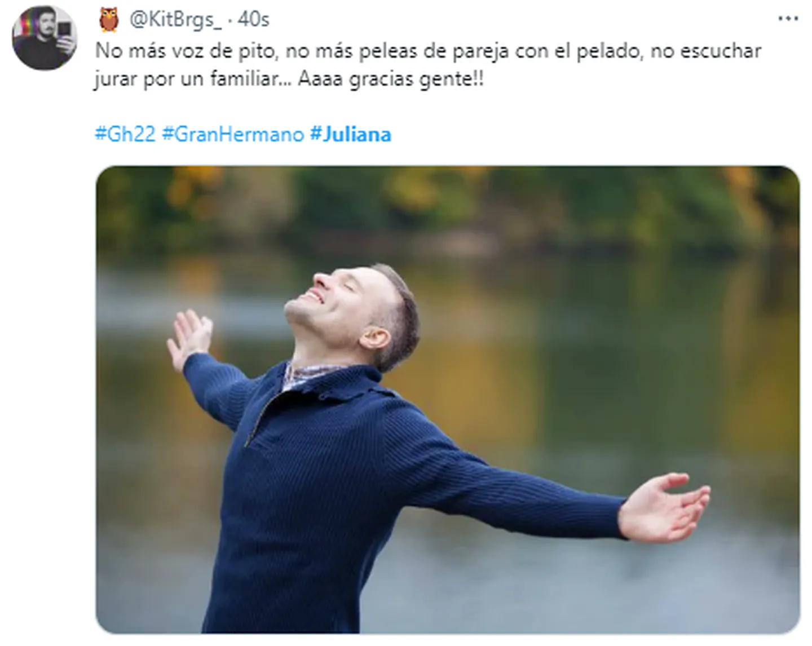Click the 40s tweet timestamp
The image size is (812, 646).
click(254, 20)
